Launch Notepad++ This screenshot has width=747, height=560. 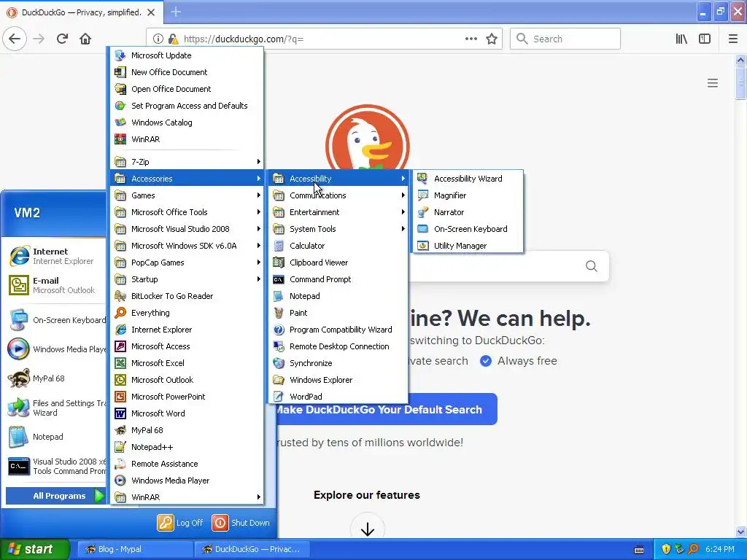[187, 447]
